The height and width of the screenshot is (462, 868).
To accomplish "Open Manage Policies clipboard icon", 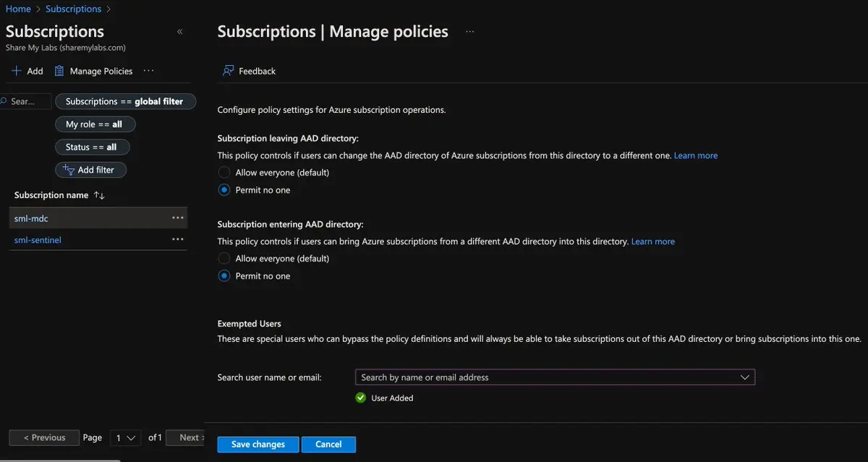I will click(x=59, y=71).
